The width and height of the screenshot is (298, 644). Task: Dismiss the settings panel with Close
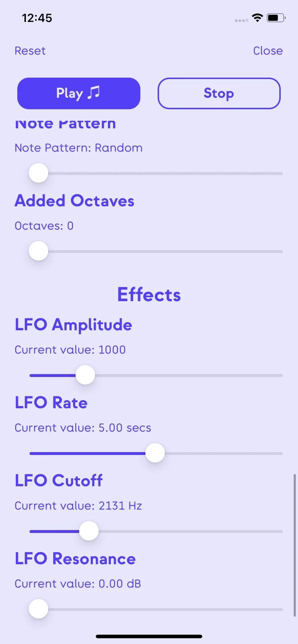[x=268, y=51]
